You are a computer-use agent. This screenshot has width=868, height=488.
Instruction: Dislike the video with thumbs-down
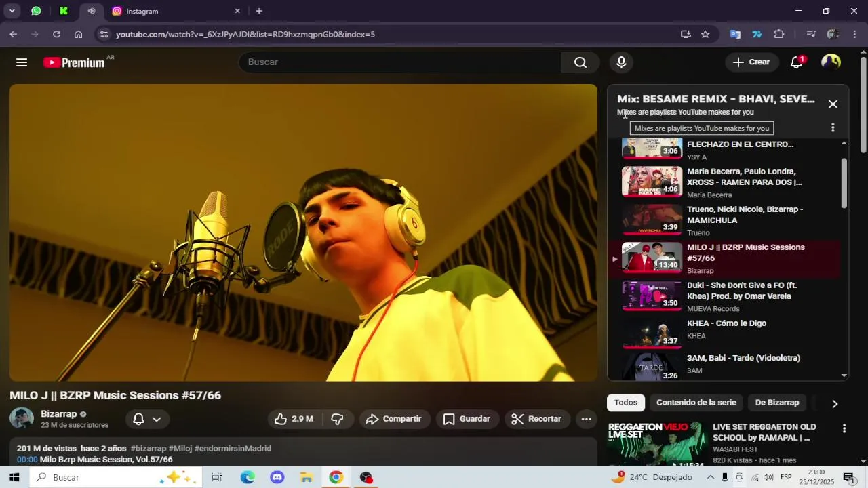337,419
